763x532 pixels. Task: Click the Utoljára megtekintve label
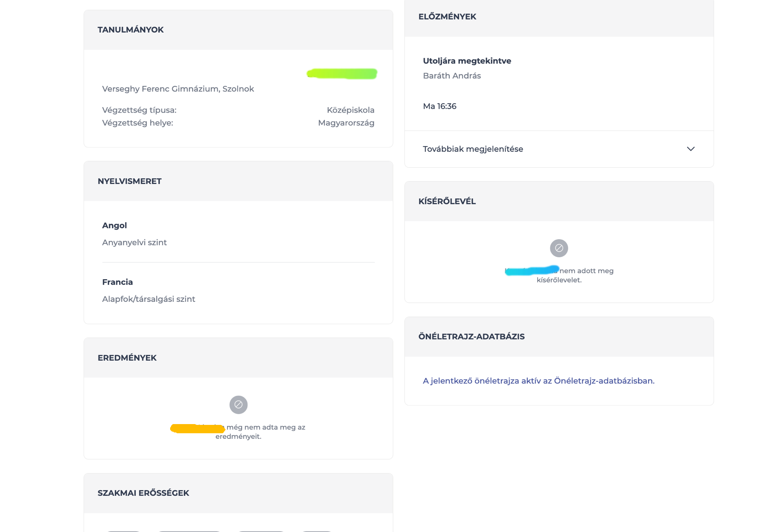tap(467, 61)
